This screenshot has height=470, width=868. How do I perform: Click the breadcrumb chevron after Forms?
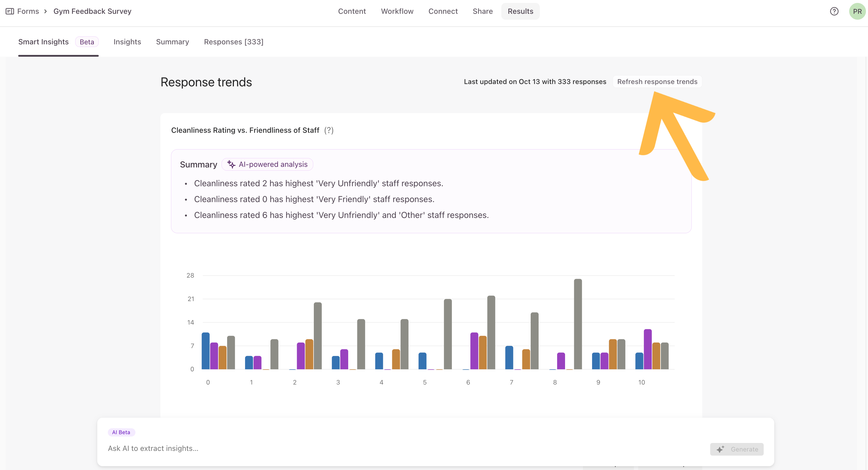tap(46, 11)
